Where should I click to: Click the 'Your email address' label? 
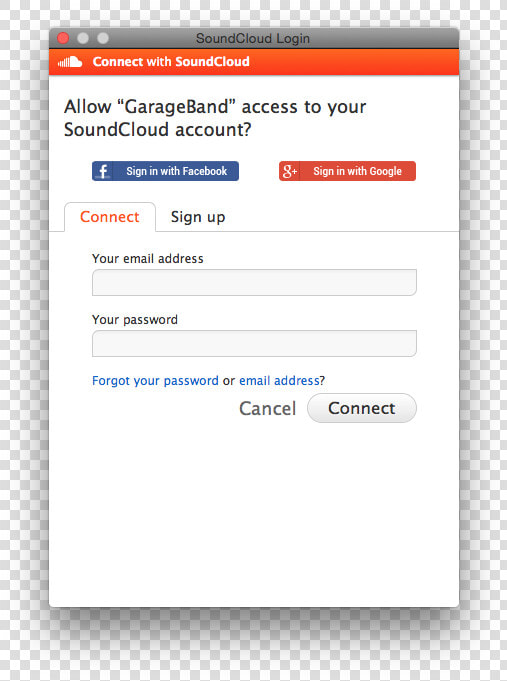[148, 259]
